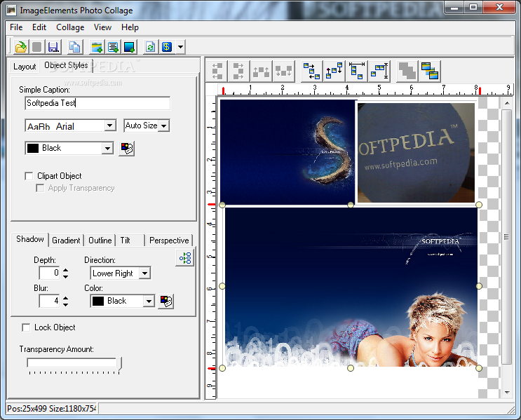The image size is (521, 420).
Task: Open the Auto Size dropdown
Action: [x=163, y=126]
